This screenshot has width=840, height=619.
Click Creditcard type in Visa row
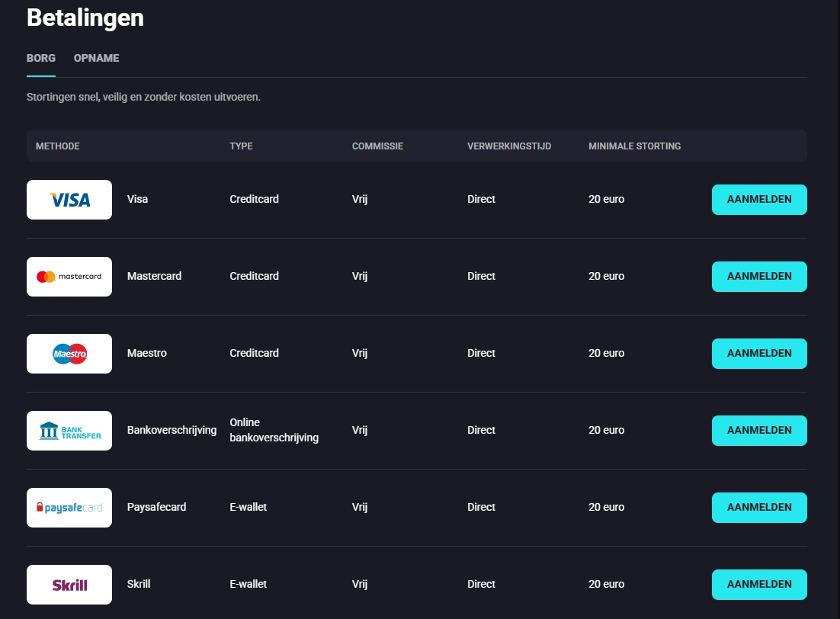pos(255,199)
